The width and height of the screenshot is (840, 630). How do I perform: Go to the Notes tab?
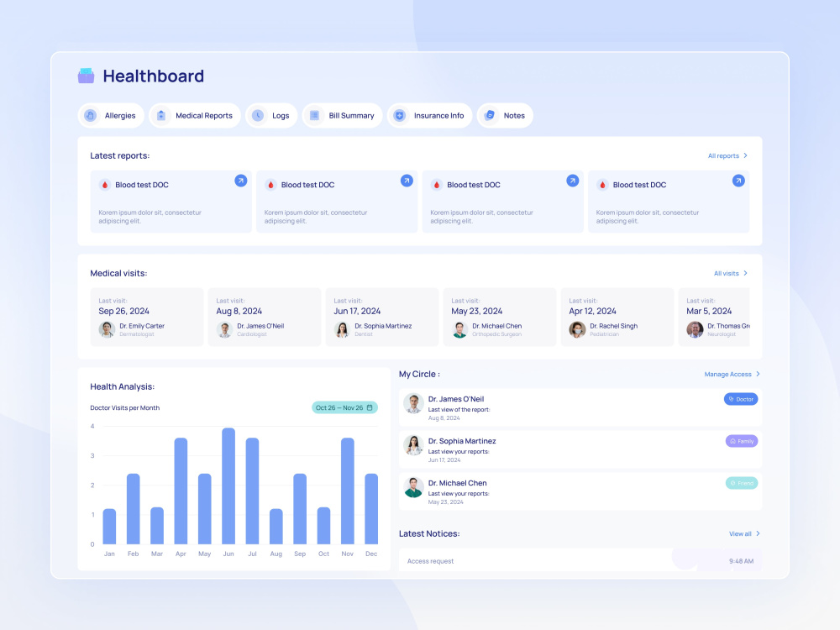click(505, 115)
